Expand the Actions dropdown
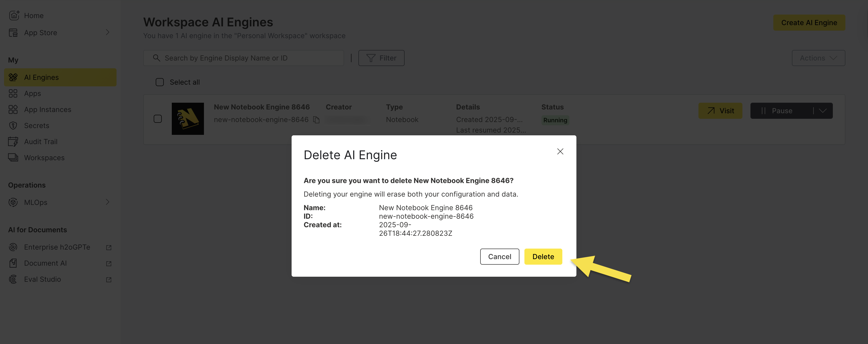Viewport: 868px width, 344px height. [x=818, y=58]
